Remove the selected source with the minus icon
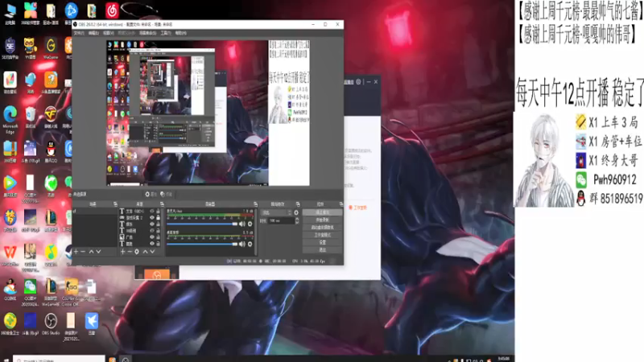 (130, 252)
